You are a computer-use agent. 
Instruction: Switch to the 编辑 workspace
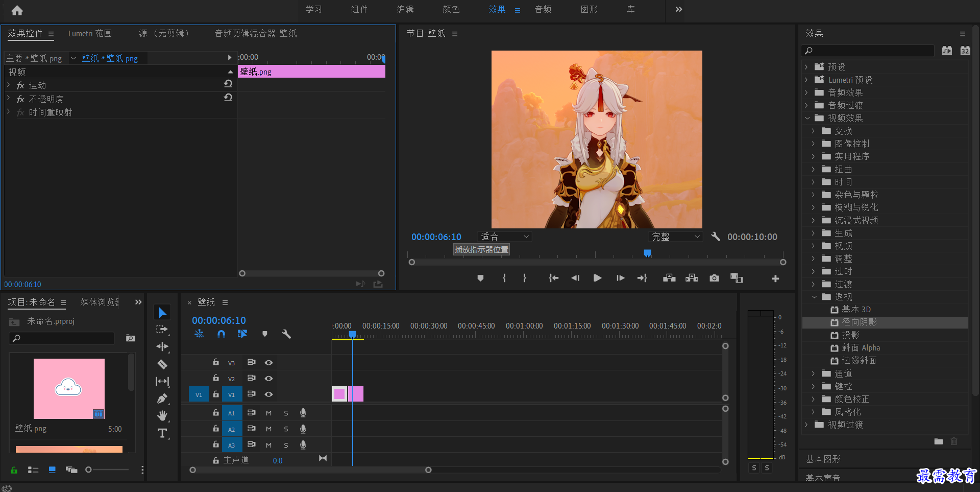[405, 10]
